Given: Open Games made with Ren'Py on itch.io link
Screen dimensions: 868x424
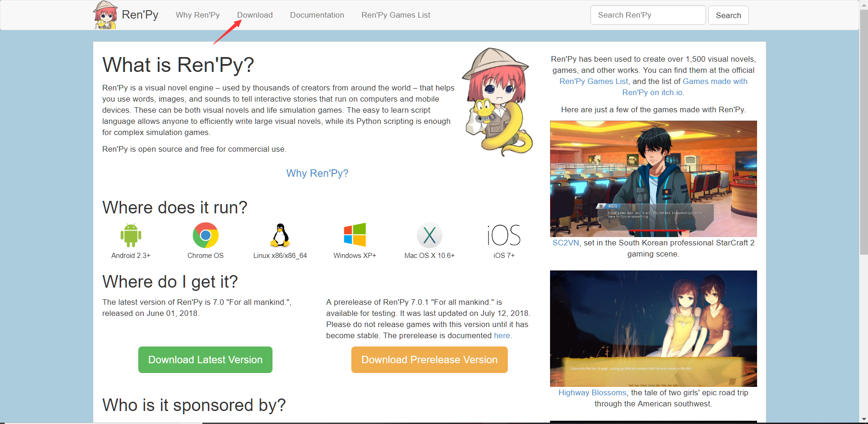Looking at the screenshot, I should pyautogui.click(x=685, y=87).
